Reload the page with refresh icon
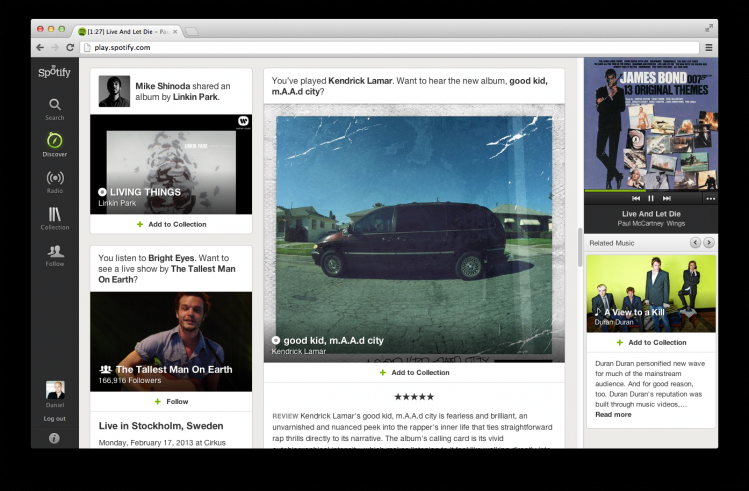749x491 pixels. click(70, 47)
